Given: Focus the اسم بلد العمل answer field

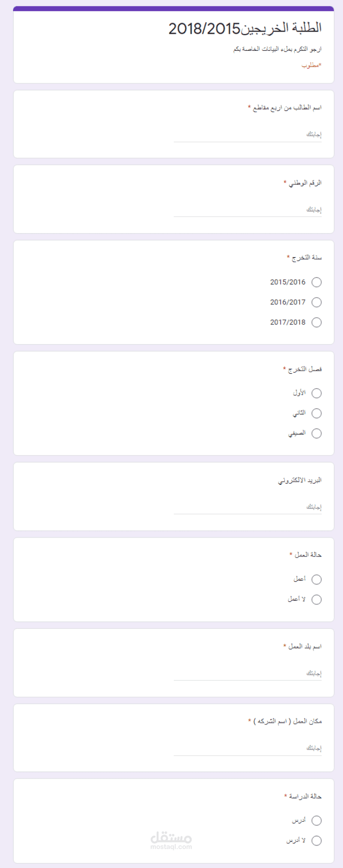Looking at the screenshot, I should (248, 674).
